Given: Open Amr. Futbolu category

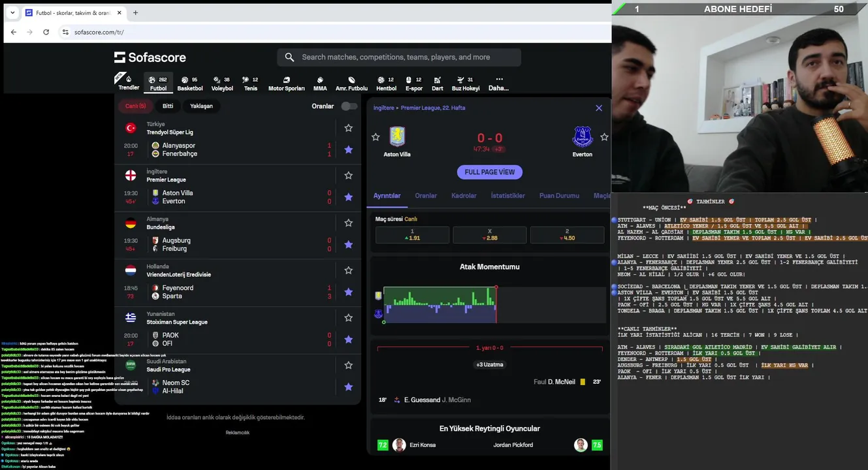Looking at the screenshot, I should 351,83.
